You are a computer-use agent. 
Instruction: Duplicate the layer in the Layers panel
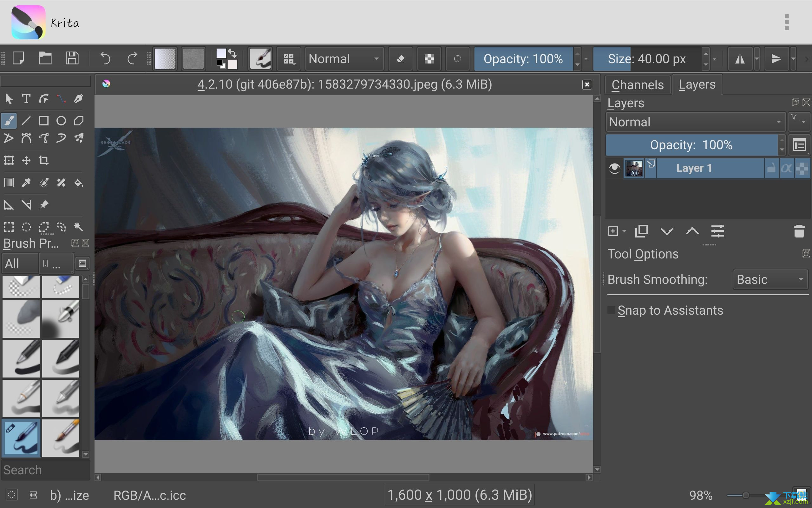[x=642, y=231]
